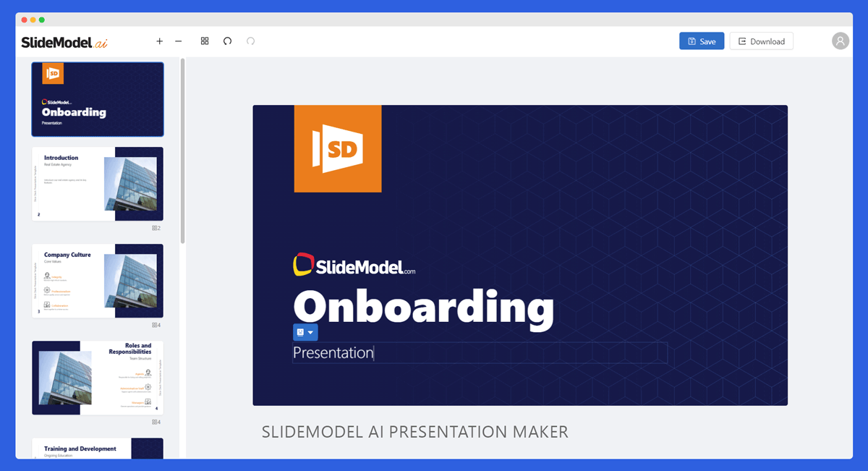Remove the current slide using the minus icon
This screenshot has height=471, width=868.
pyautogui.click(x=179, y=41)
